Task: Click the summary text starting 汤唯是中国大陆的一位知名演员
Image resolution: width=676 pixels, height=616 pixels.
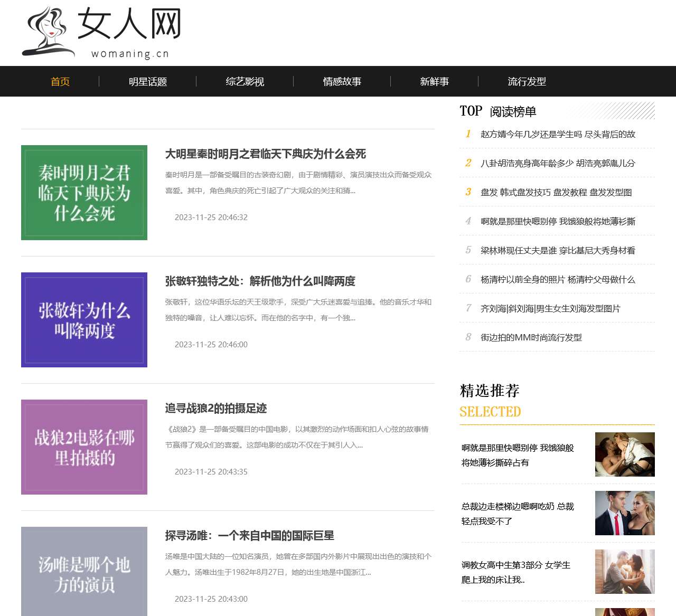Action: coord(298,564)
